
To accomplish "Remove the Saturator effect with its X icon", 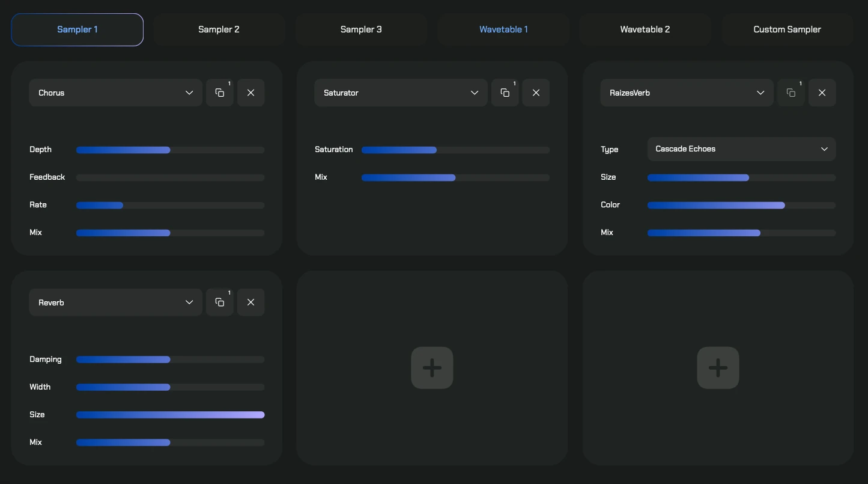I will tap(536, 93).
